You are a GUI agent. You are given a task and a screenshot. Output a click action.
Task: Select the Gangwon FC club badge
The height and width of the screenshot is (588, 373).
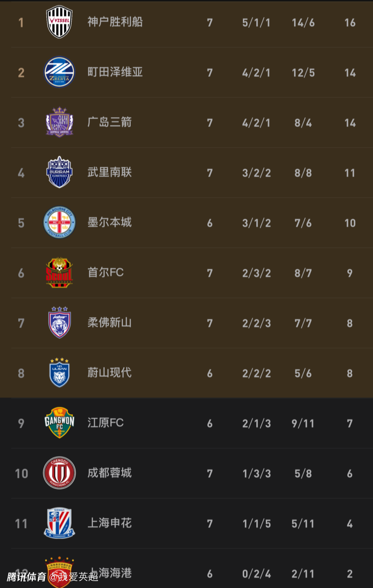[59, 423]
